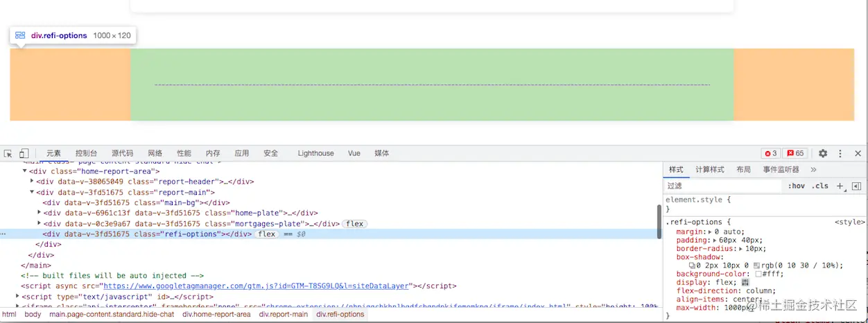The height and width of the screenshot is (323, 868).
Task: Expand the home-plate div
Action: tap(39, 213)
